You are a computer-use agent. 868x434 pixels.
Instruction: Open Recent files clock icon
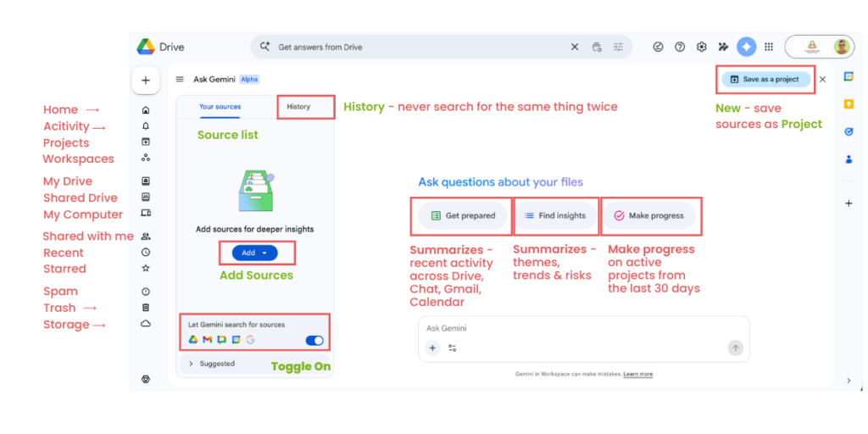pos(146,253)
